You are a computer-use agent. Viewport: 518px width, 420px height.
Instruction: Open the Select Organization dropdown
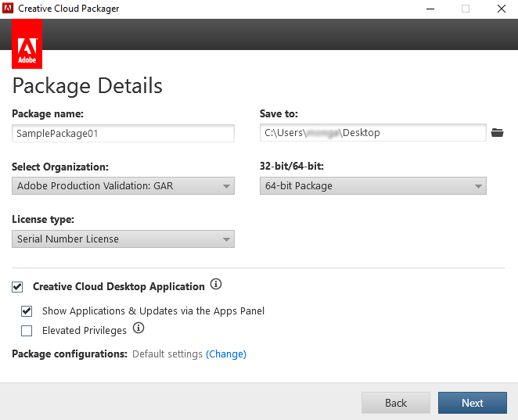[123, 185]
